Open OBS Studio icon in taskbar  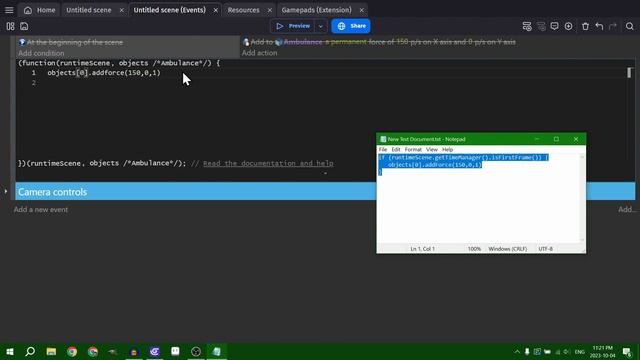pos(196,351)
